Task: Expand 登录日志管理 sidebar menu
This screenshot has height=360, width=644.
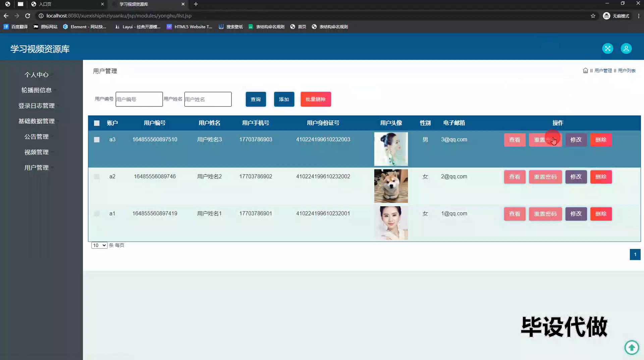Action: [x=37, y=105]
